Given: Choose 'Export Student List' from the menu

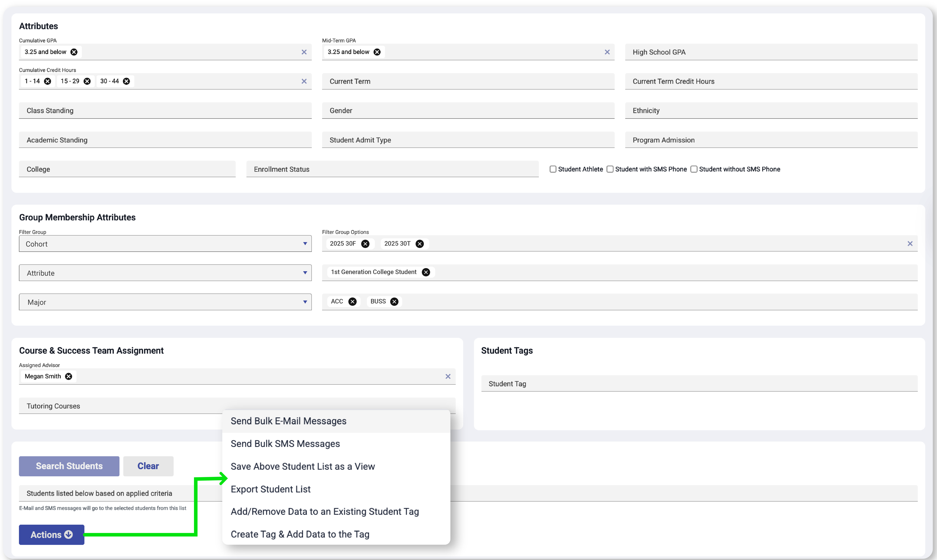Looking at the screenshot, I should [271, 489].
